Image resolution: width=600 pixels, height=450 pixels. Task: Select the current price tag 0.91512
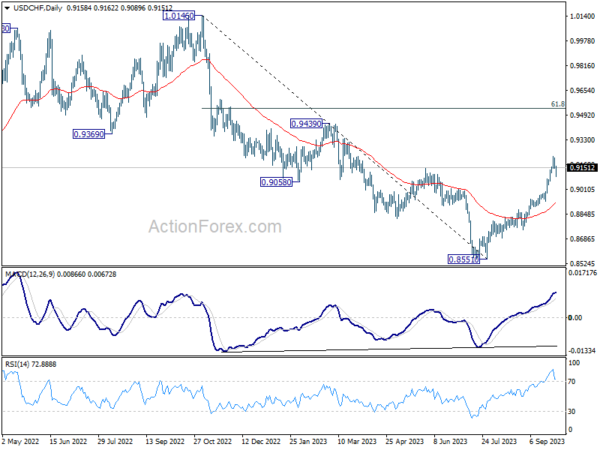point(582,168)
